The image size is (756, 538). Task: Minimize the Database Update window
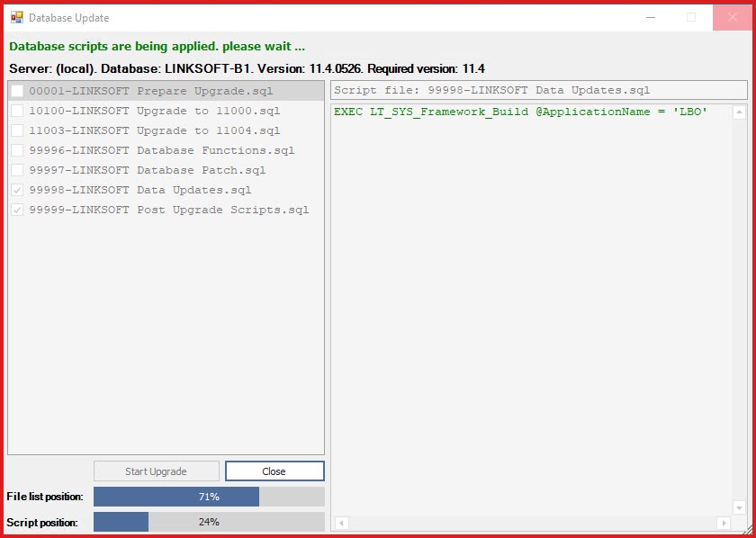[651, 18]
